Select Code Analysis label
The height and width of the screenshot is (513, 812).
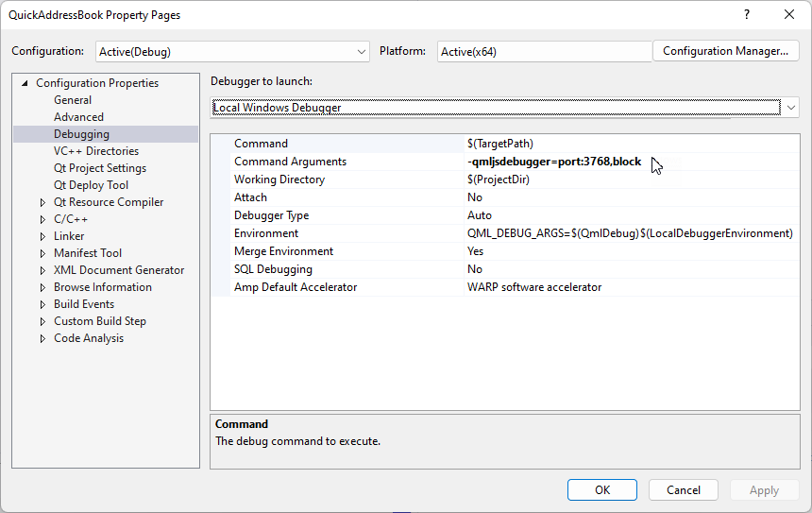(x=89, y=339)
